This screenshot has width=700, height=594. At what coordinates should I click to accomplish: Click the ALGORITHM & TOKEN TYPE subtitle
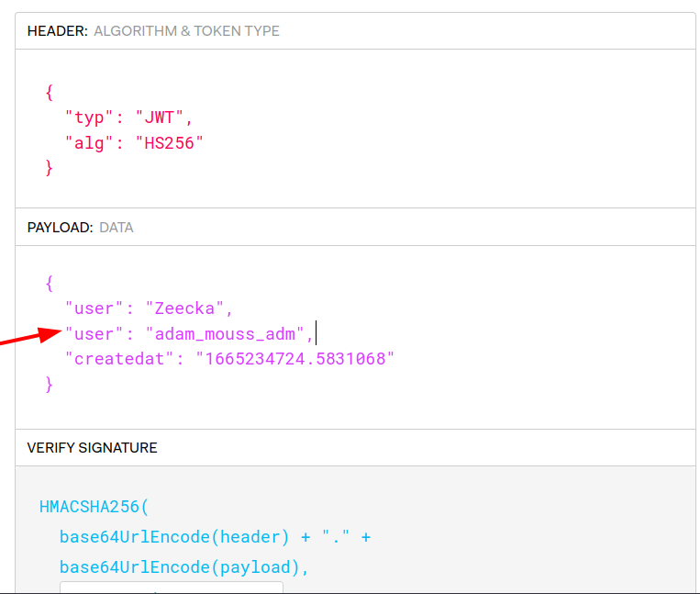186,31
